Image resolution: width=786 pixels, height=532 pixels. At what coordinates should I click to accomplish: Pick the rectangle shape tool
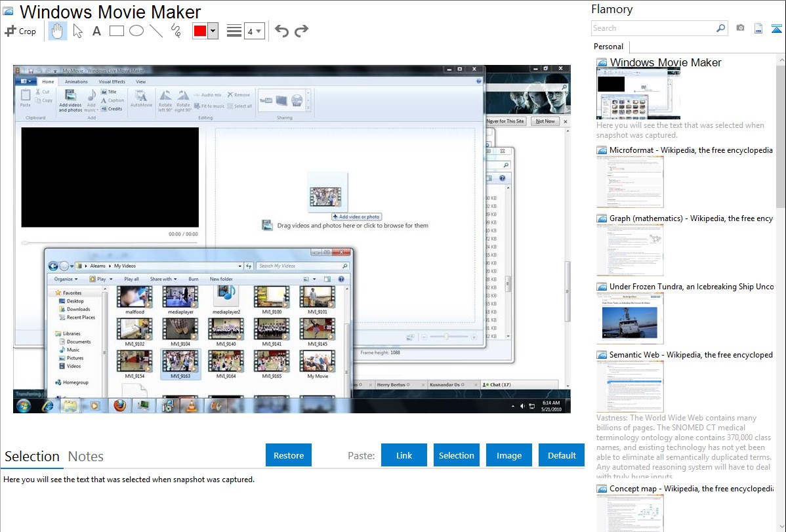[x=116, y=31]
